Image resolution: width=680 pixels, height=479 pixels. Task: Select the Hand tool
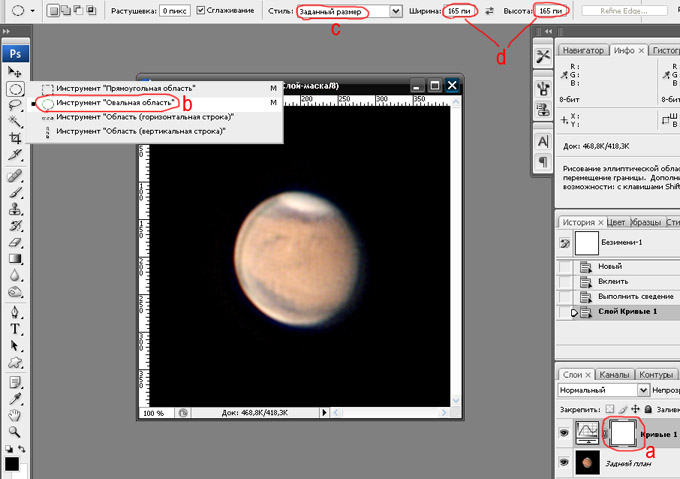click(14, 414)
